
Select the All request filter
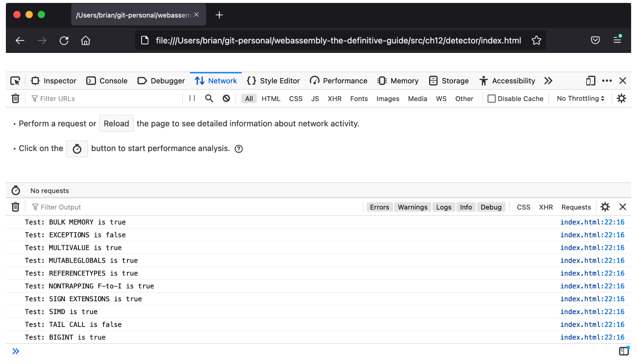pos(249,99)
